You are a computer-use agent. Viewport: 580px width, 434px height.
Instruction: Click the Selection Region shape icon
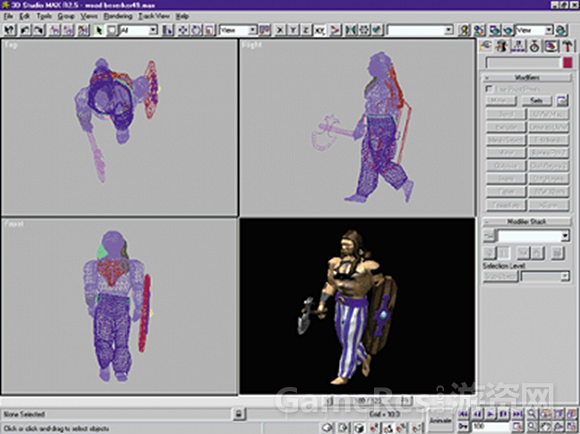click(x=112, y=30)
